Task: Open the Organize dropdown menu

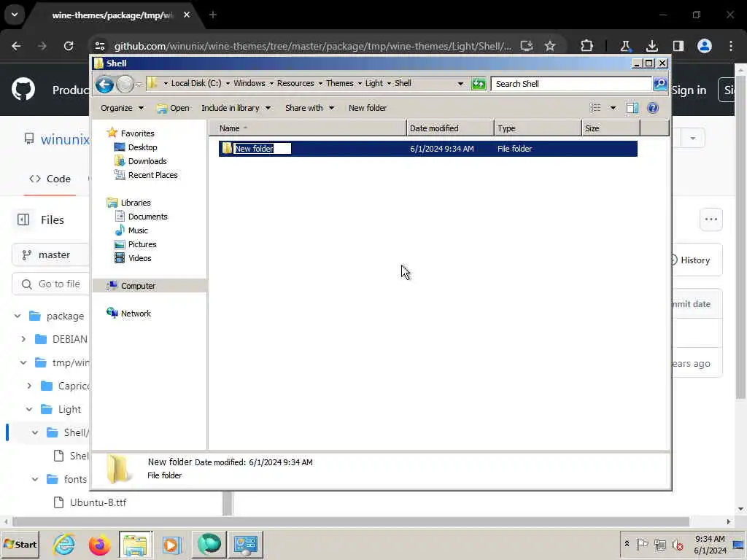Action: 122,108
